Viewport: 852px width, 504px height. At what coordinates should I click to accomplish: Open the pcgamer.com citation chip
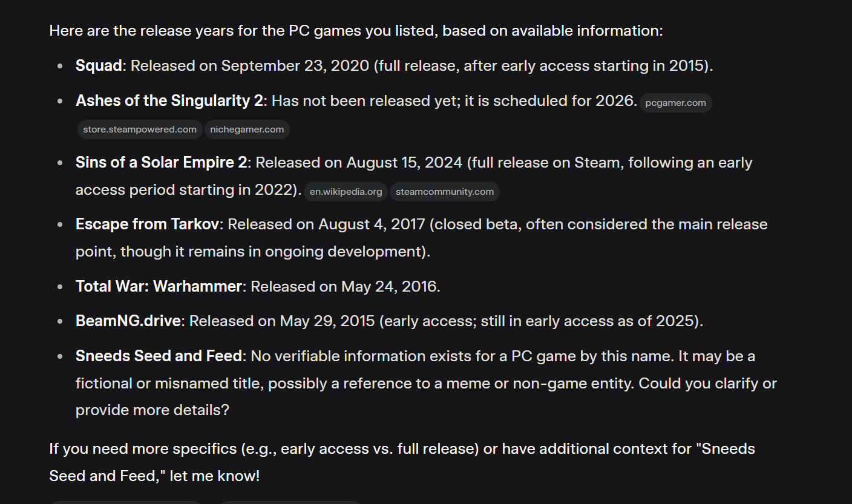675,103
